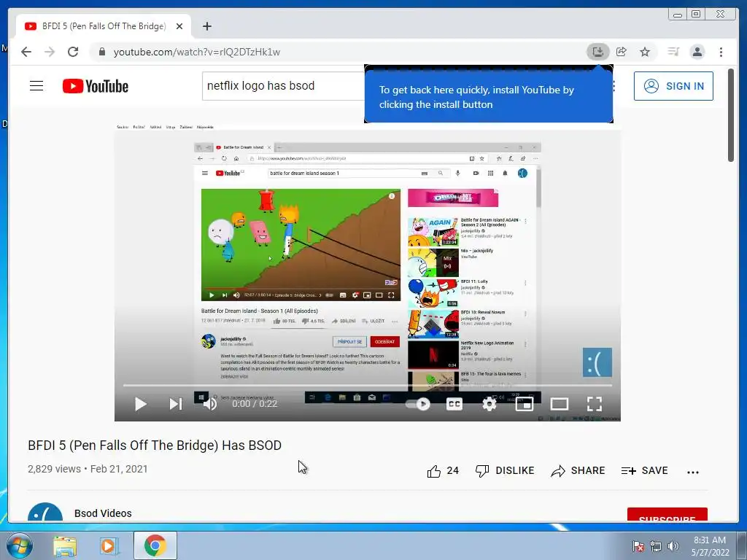Open Chrome's three-dot menu

(721, 52)
